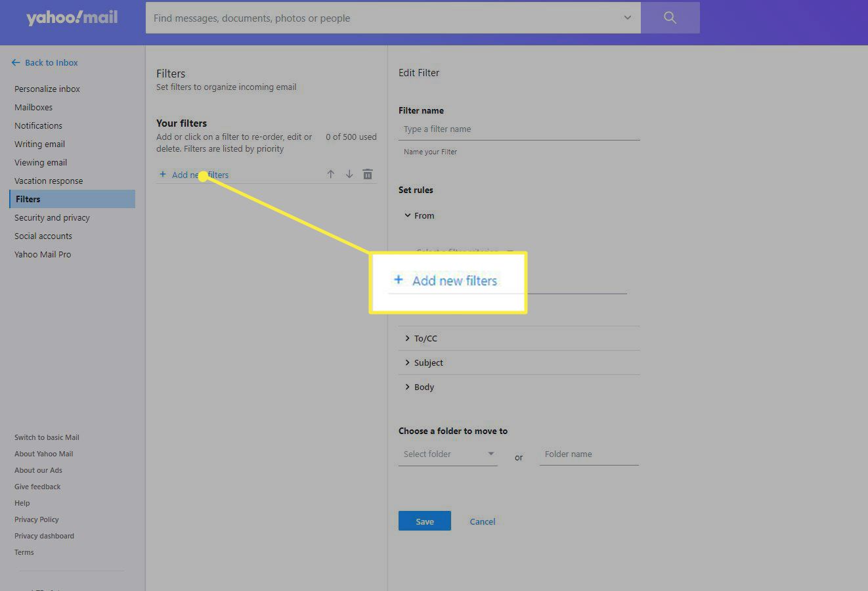Focus the filter name input field
Screen dimensions: 868x591
[519, 129]
